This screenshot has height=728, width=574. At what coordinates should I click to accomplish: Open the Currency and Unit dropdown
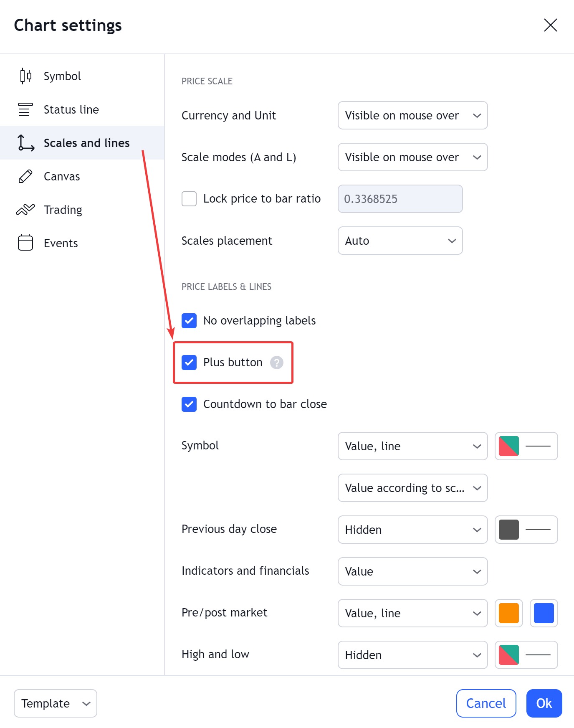tap(412, 115)
